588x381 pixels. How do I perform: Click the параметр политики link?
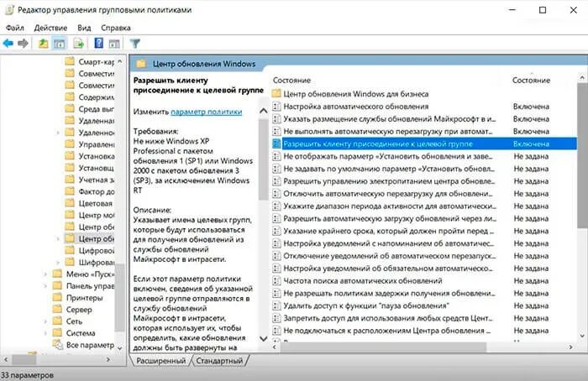tap(207, 112)
